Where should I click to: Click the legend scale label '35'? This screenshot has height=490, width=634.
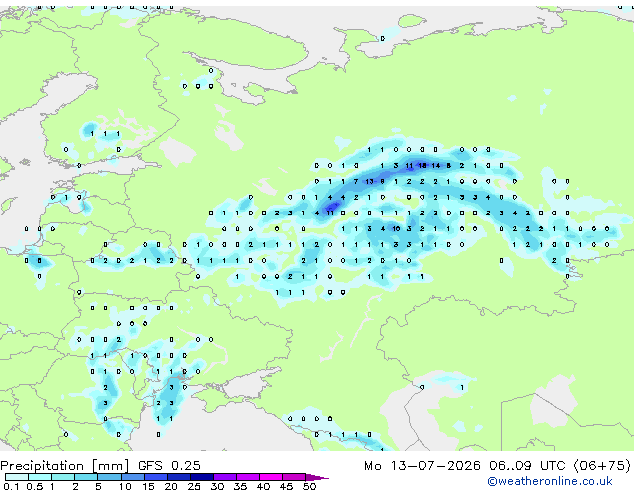click(240, 486)
